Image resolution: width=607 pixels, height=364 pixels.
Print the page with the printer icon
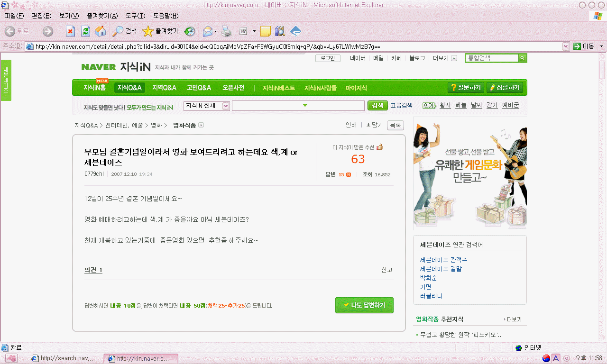tap(226, 31)
